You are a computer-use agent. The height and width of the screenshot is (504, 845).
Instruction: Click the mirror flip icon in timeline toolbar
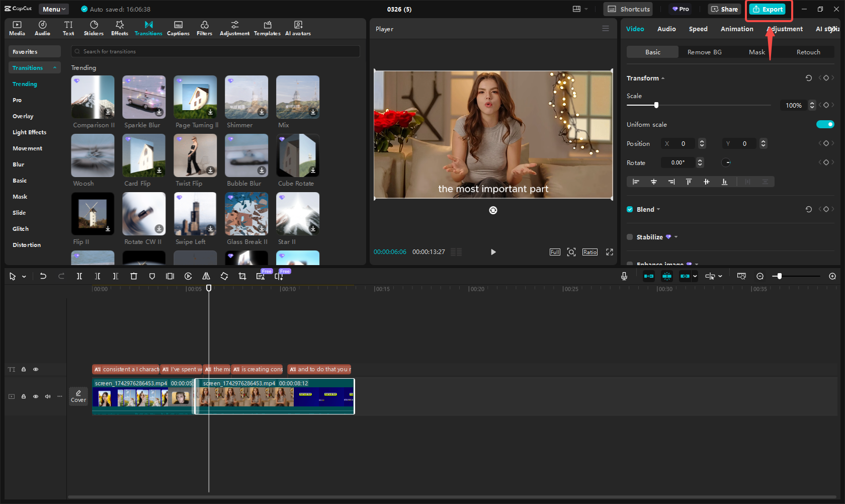click(x=206, y=276)
